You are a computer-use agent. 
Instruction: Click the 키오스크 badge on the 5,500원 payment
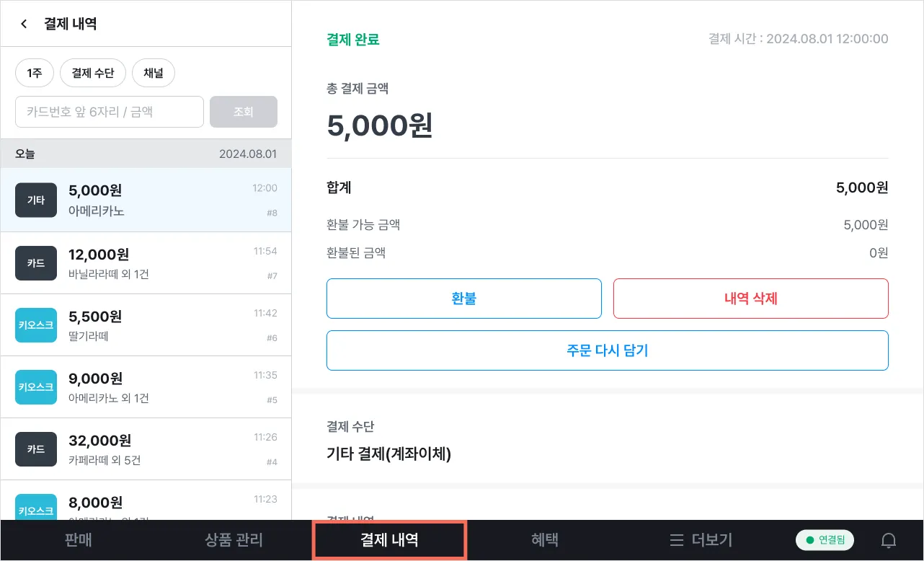point(36,325)
